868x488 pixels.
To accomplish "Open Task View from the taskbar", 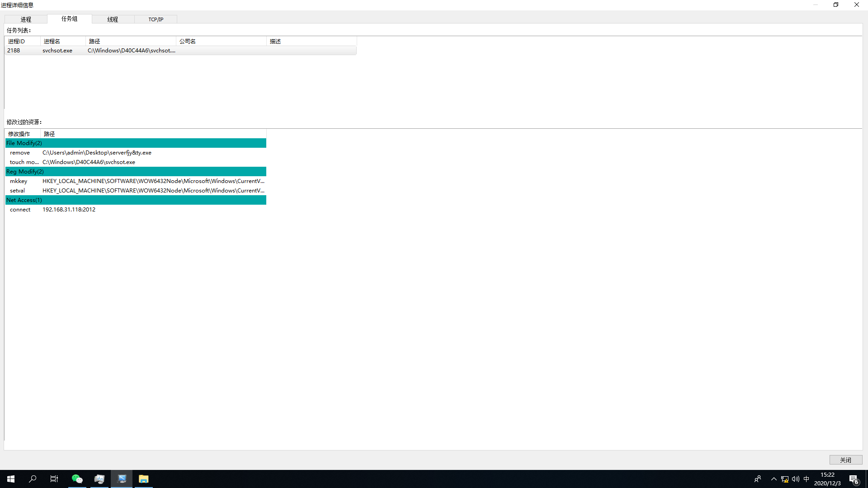I will coord(54,479).
